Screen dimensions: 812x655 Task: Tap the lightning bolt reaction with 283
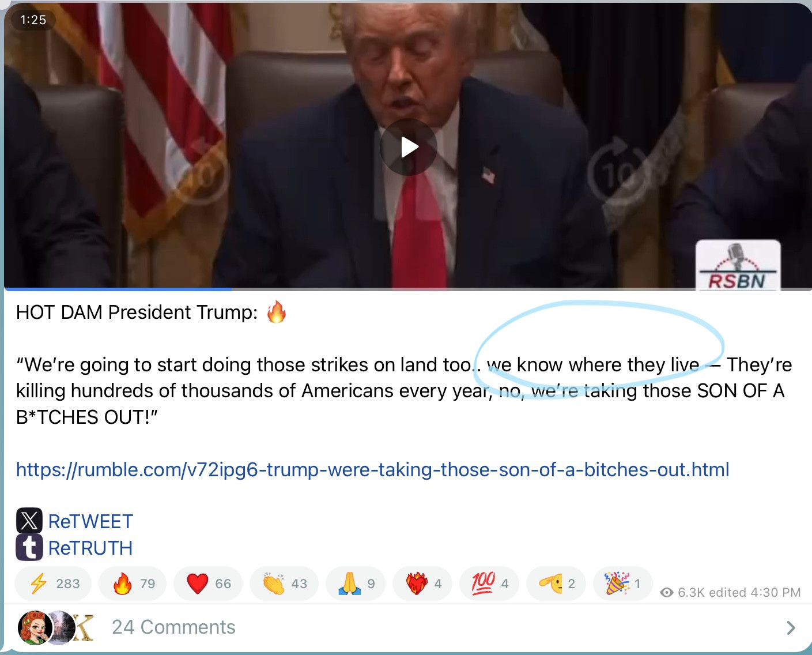[x=55, y=584]
